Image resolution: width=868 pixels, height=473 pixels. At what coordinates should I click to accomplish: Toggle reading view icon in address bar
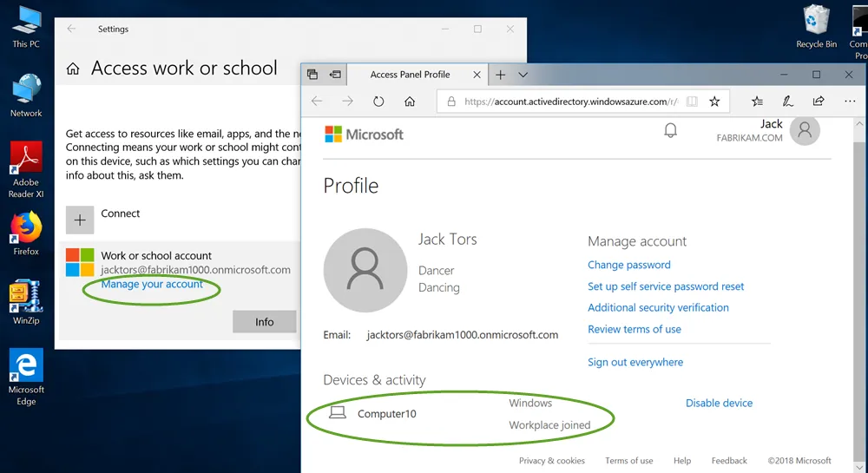692,102
